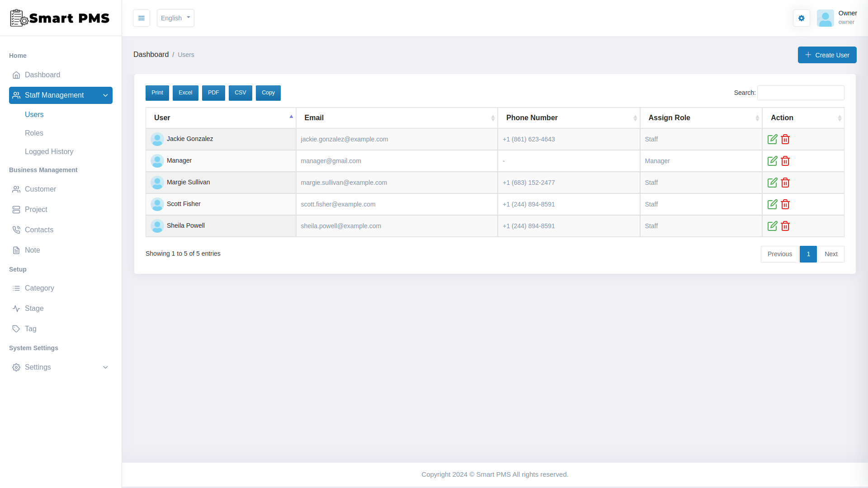The width and height of the screenshot is (868, 488).
Task: Go to the Roles menu item
Action: point(34,133)
